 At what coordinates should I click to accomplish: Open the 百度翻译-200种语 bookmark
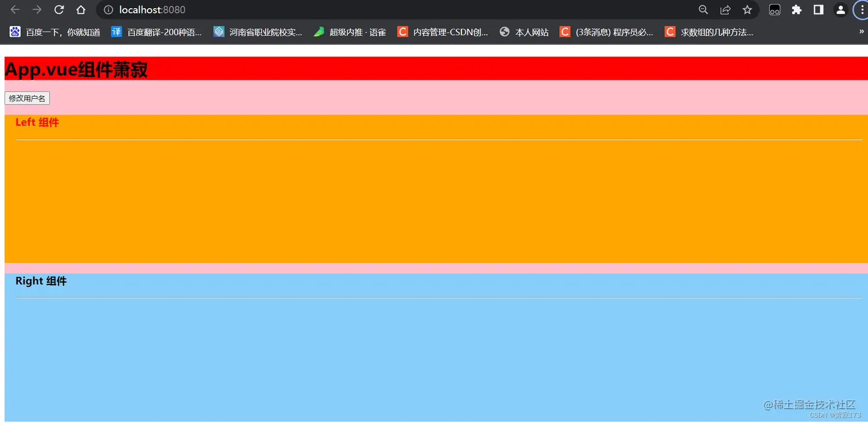(157, 32)
